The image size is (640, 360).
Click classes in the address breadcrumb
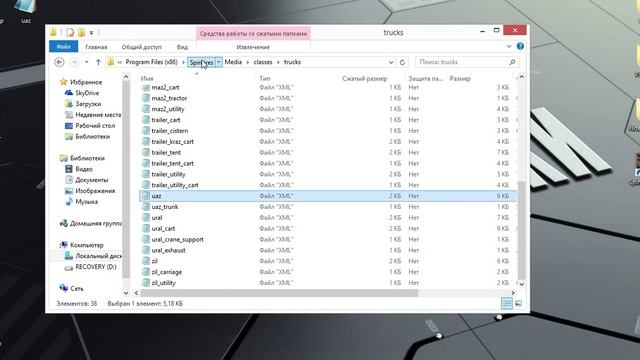pos(263,62)
